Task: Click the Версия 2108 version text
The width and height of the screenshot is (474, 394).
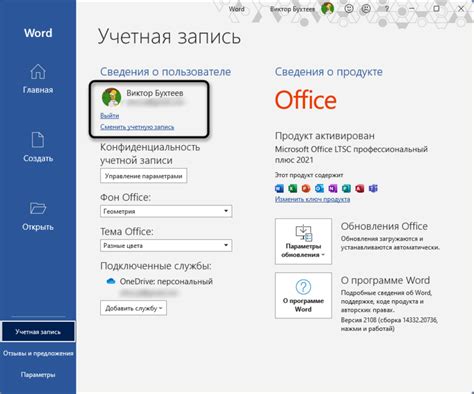Action: click(x=389, y=324)
